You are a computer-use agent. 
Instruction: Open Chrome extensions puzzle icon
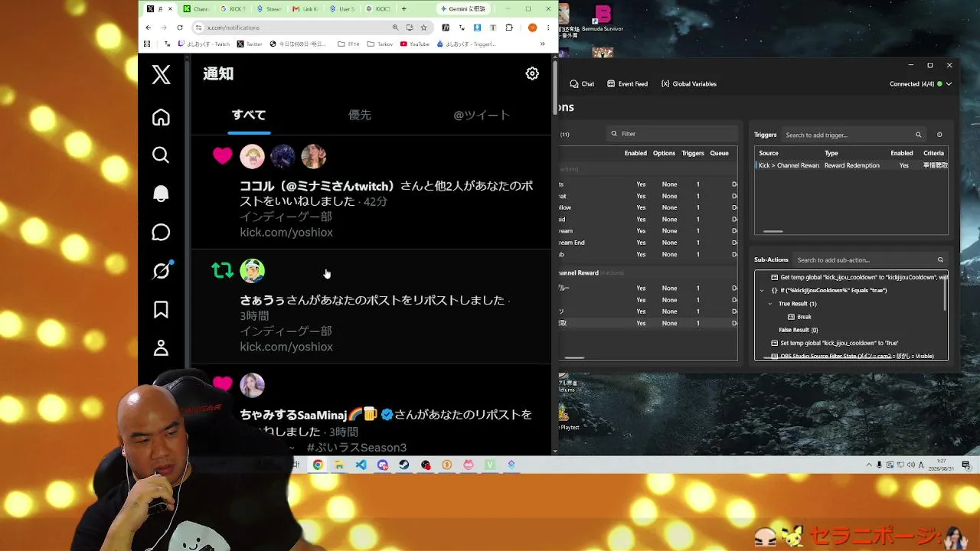[x=509, y=28]
